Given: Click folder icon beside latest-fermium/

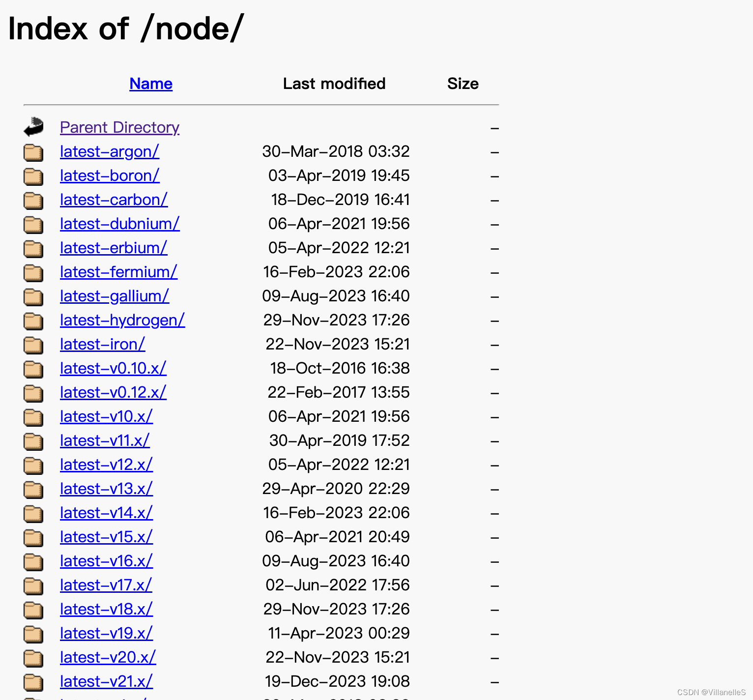Looking at the screenshot, I should 33,272.
